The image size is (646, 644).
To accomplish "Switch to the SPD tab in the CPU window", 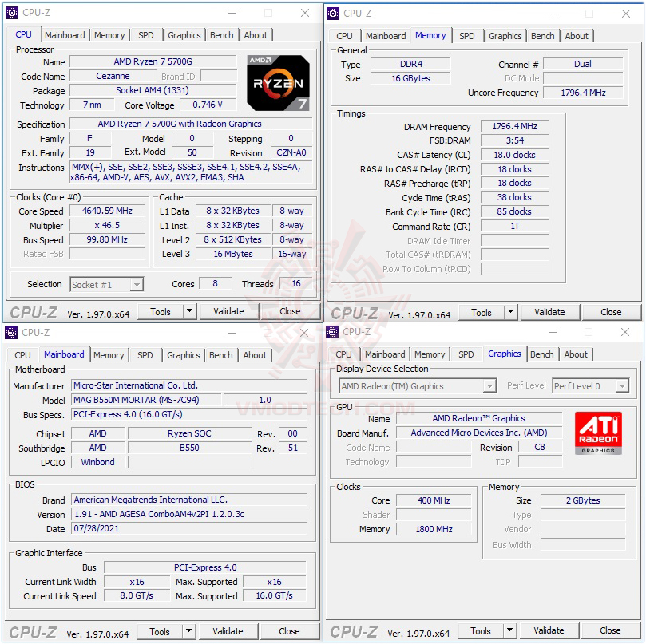I will (146, 35).
